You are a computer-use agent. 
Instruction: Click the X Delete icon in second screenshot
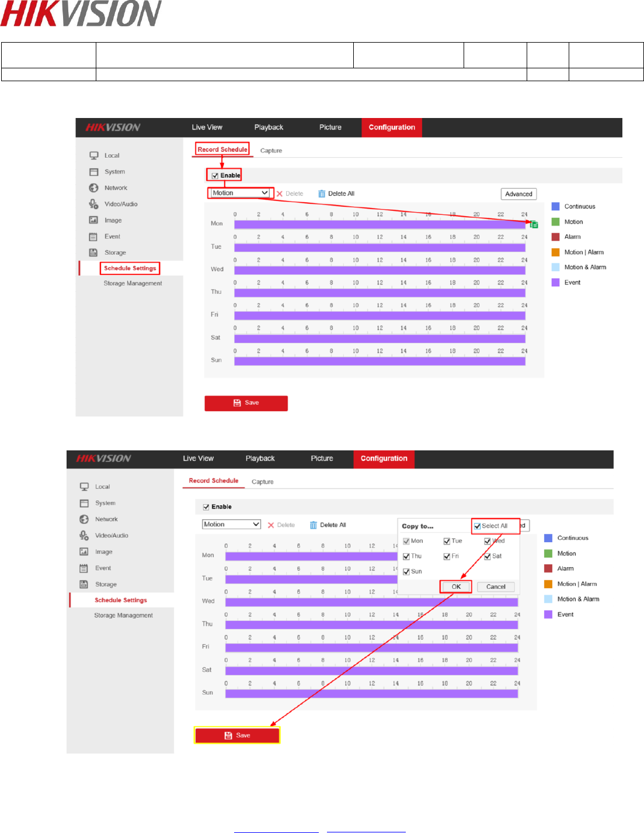tap(271, 525)
